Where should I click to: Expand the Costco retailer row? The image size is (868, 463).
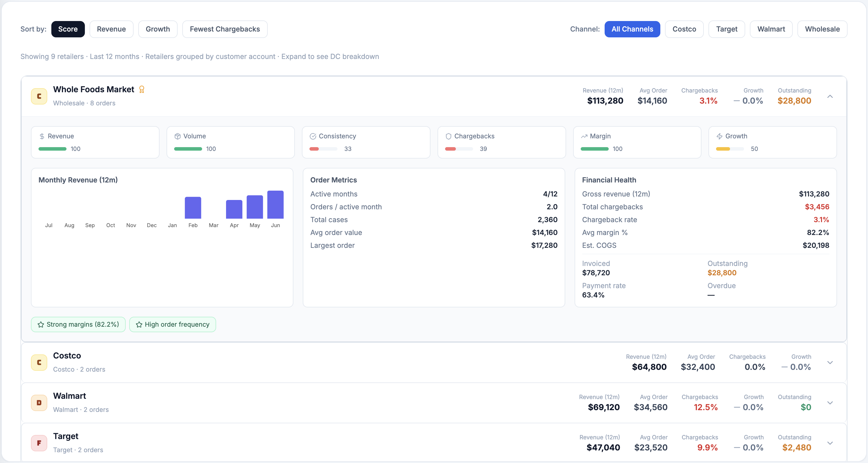point(830,363)
